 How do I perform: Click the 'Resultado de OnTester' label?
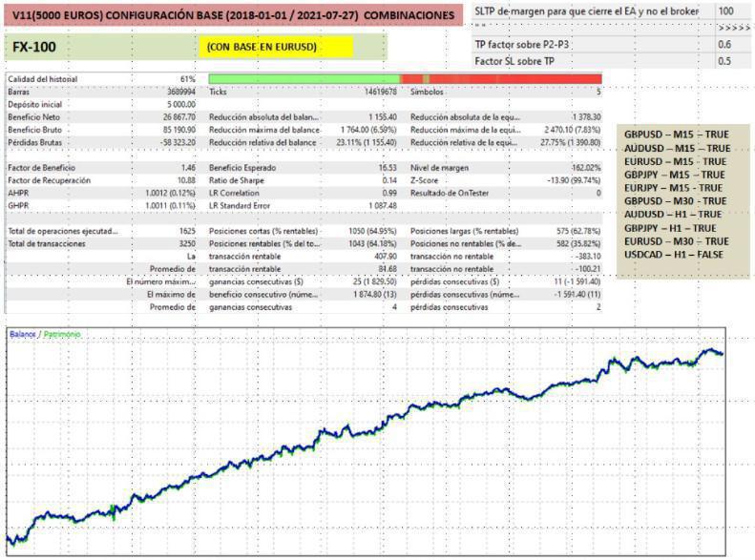point(450,193)
